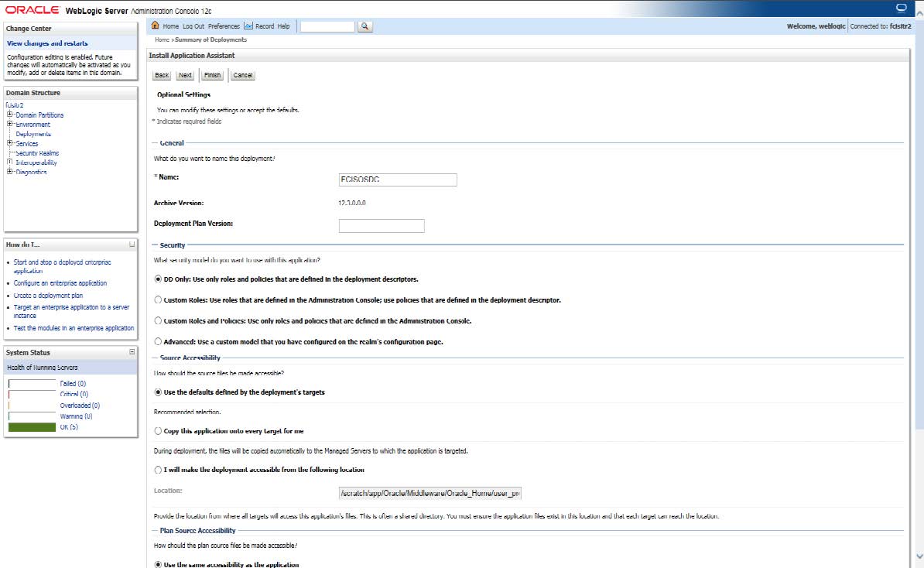Click the domain root node link
This screenshot has width=924, height=568.
click(x=15, y=105)
